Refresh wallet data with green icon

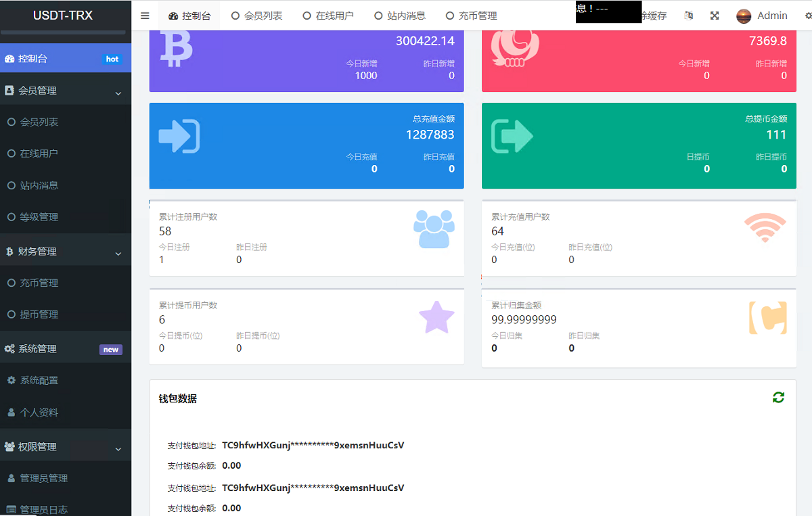click(x=778, y=398)
